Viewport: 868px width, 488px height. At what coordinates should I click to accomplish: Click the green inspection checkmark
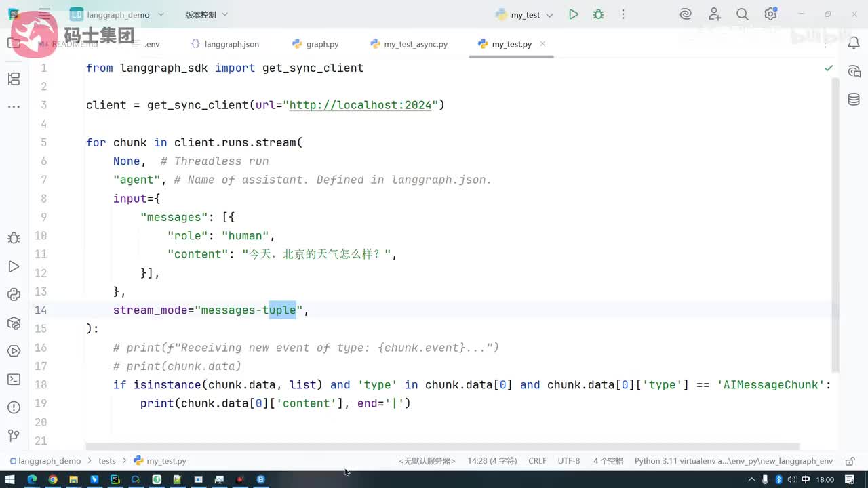pos(828,68)
